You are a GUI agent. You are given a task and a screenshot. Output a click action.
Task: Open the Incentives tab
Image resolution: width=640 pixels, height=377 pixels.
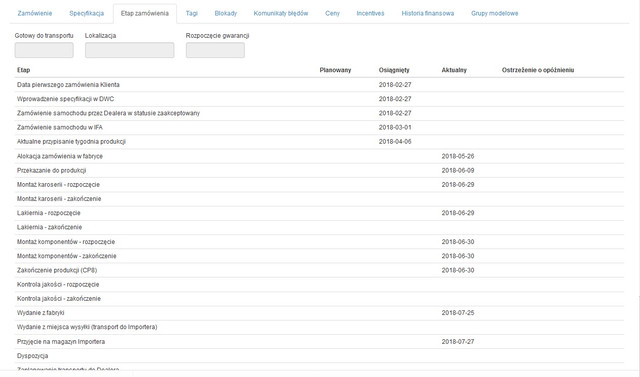(370, 13)
